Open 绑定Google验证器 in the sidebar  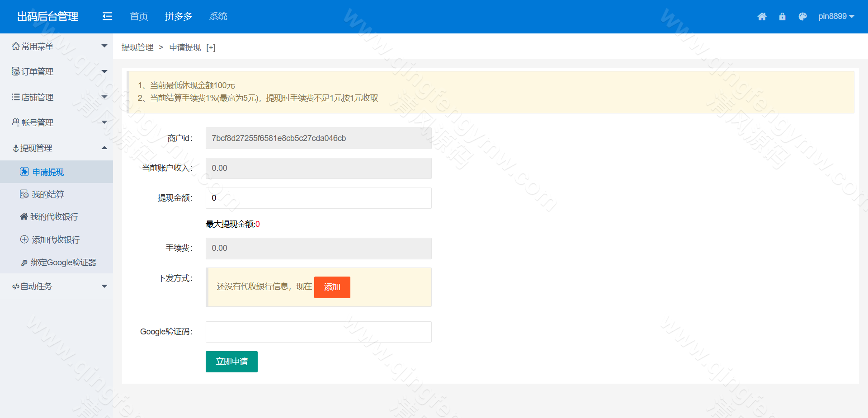(63, 262)
